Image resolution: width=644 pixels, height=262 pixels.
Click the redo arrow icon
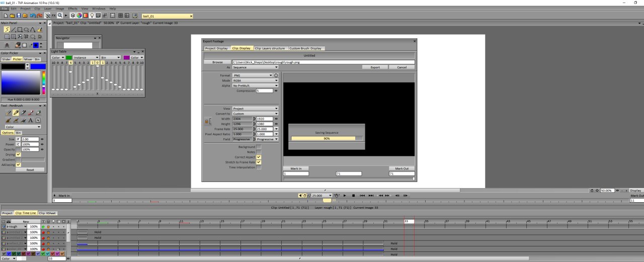40,16
